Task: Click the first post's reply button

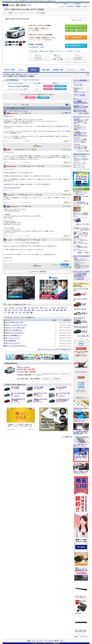Action: [37, 146]
